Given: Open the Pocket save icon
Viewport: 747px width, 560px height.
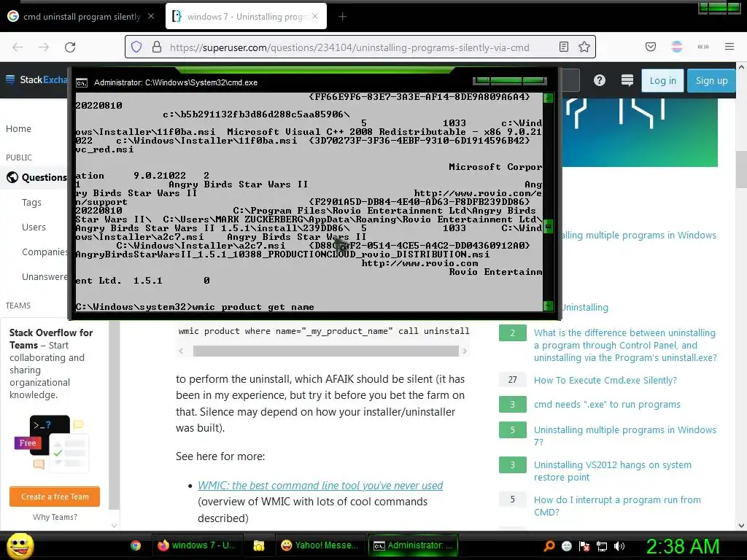Looking at the screenshot, I should [651, 47].
